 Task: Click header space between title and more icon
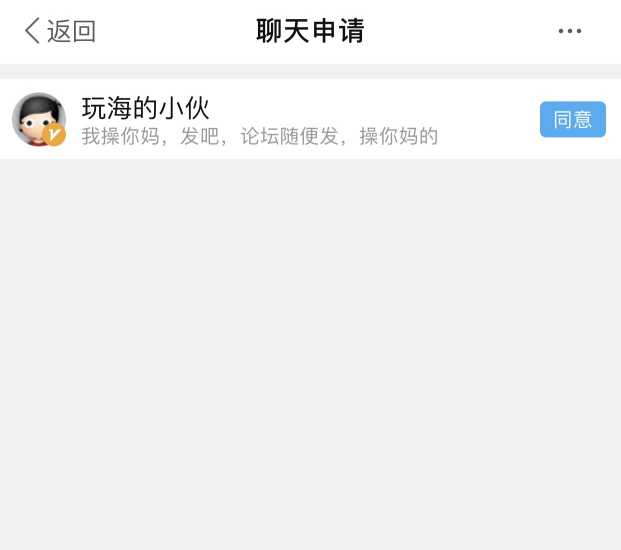pos(461,31)
